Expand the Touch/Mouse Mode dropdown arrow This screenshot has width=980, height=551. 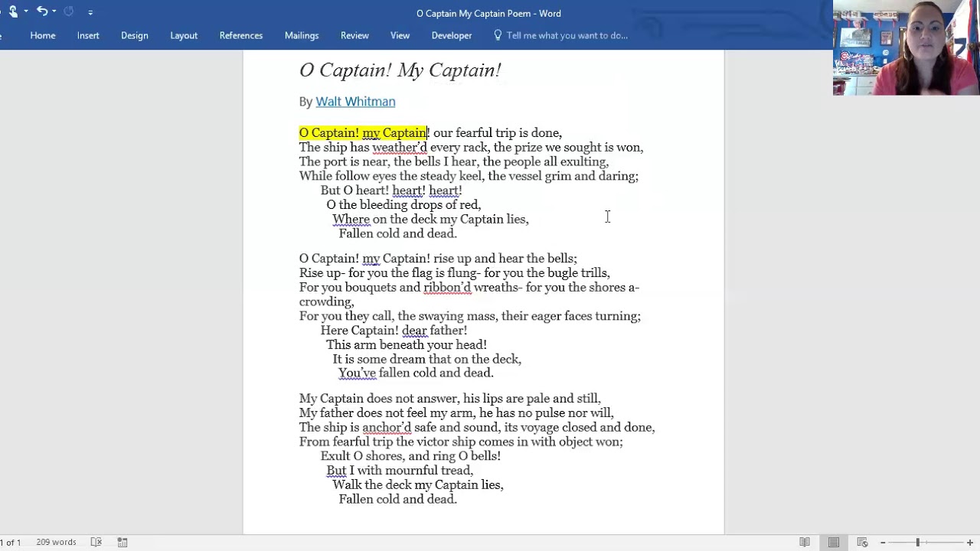coord(26,11)
